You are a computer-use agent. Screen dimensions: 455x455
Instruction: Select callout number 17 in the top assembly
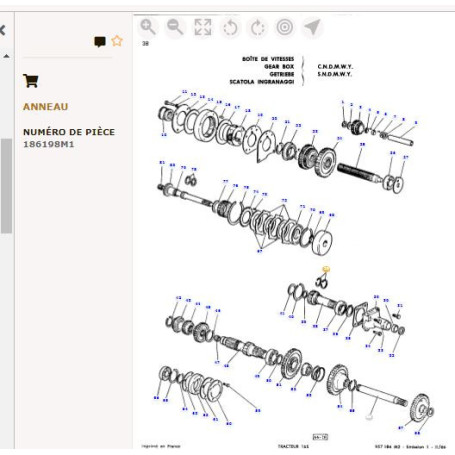(237, 107)
